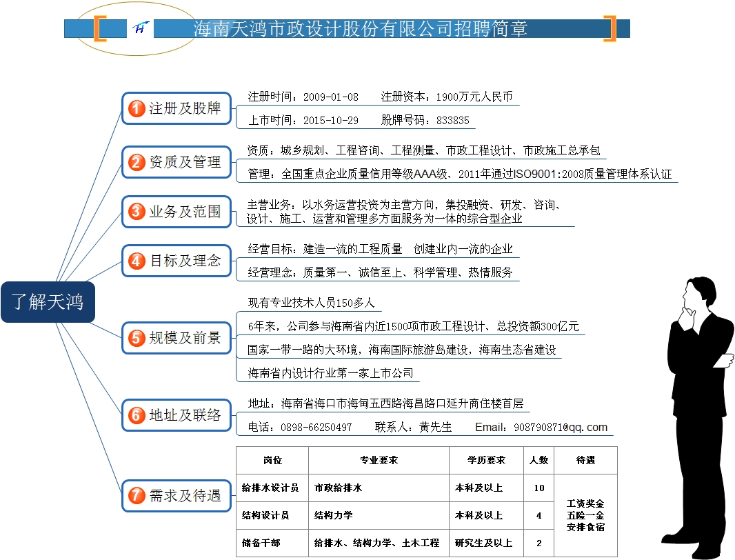Click the email address 908790871@qq.com
Viewport: 735px width, 560px height.
pos(561,428)
